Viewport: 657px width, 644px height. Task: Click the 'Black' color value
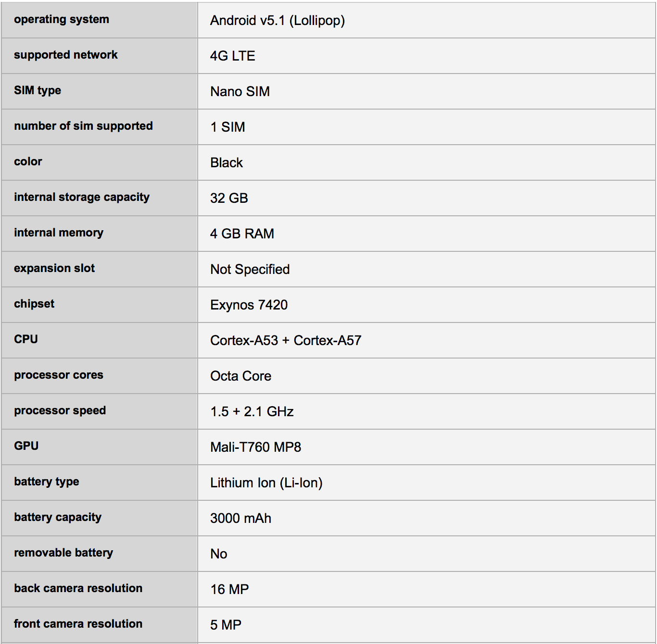click(x=227, y=162)
